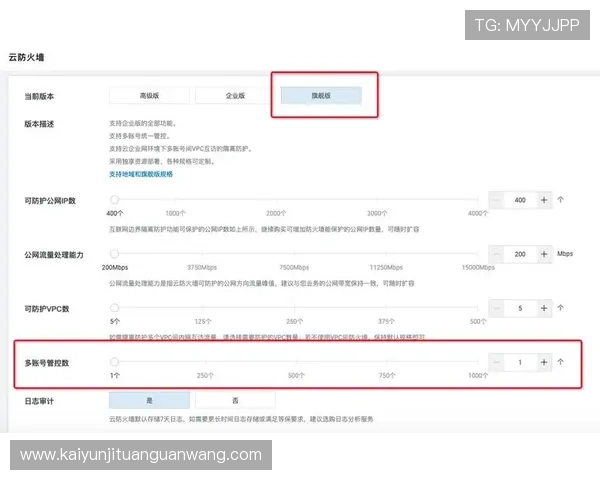
Task: Click the 当前版本 label
Action: [39, 96]
